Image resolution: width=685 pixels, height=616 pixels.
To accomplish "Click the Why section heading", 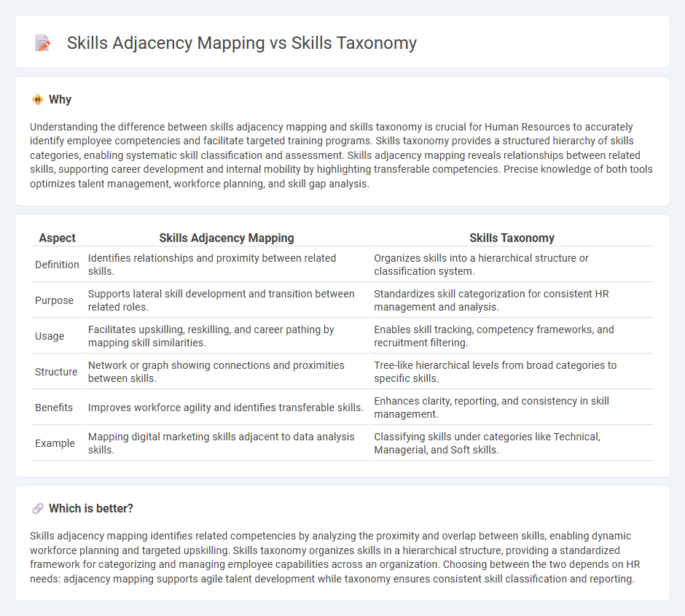I will 60,100.
